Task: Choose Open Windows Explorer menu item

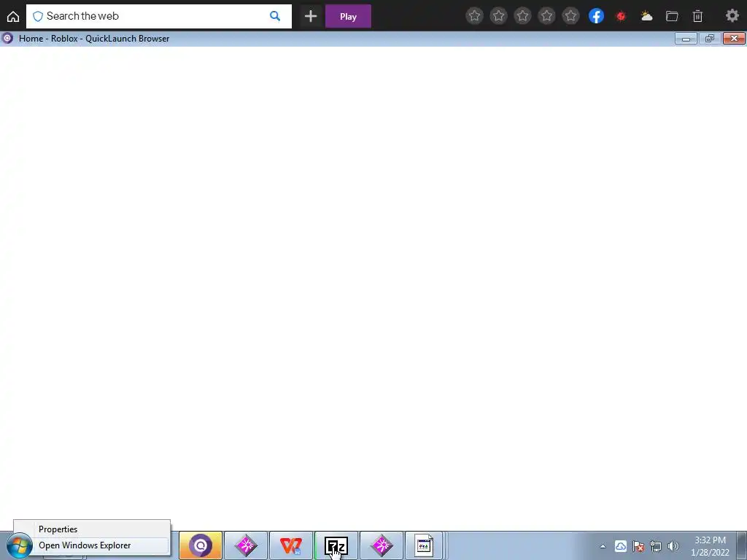Action: [91, 545]
